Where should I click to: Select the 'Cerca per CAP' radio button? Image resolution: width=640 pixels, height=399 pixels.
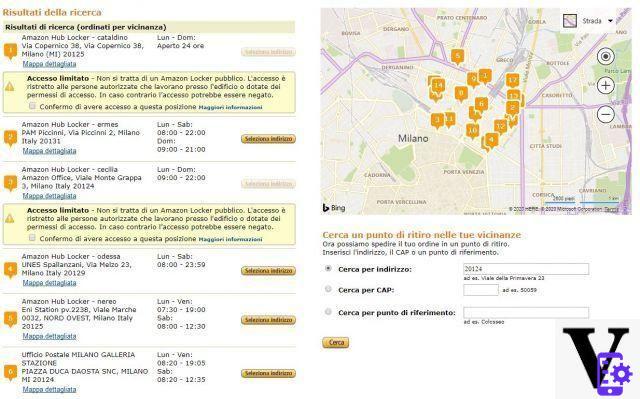328,289
